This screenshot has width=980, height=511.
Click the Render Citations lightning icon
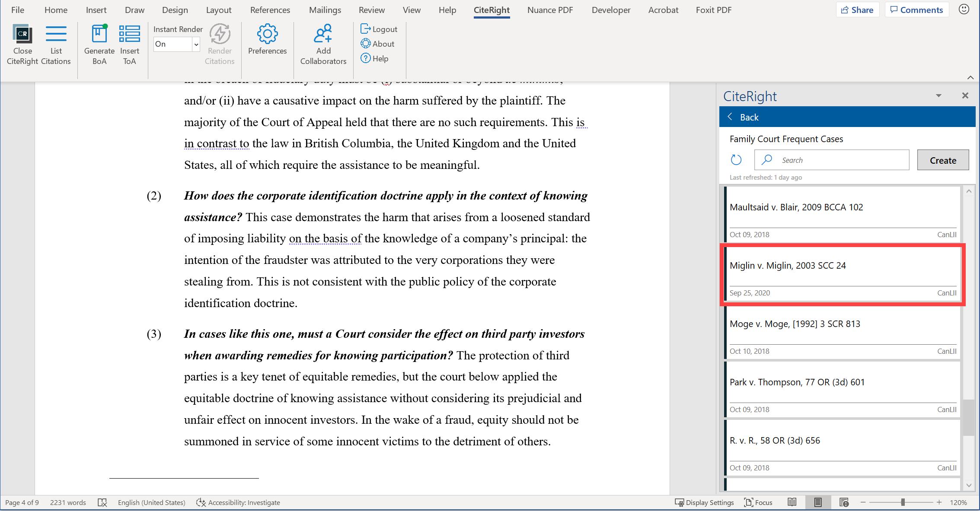220,34
